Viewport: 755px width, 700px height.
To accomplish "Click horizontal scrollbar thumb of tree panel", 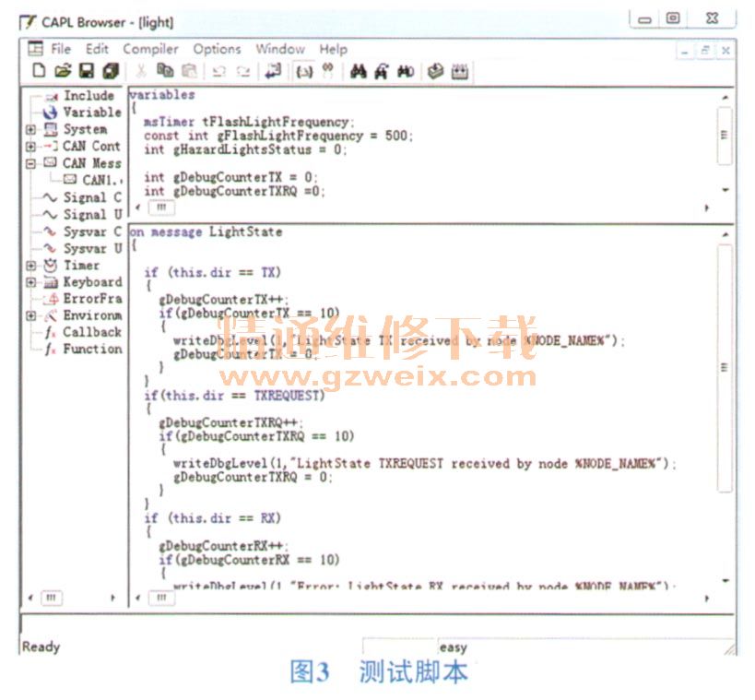I will pyautogui.click(x=52, y=598).
